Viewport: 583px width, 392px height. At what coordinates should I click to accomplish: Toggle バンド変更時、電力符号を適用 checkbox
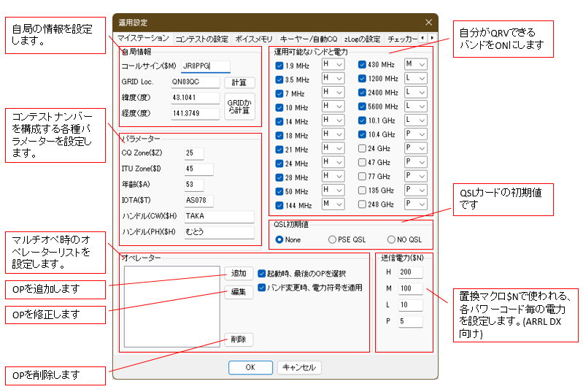click(261, 288)
